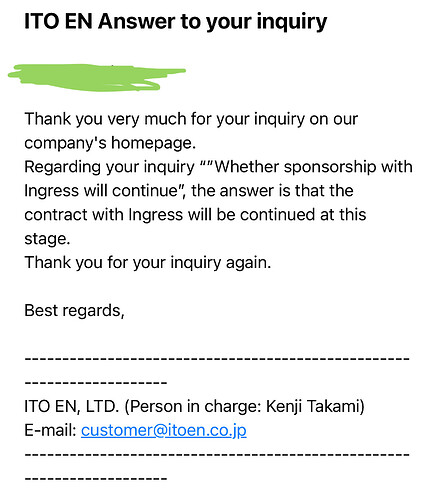This screenshot has width=439, height=500.
Task: Click the word "stage."
Action: coord(47,239)
